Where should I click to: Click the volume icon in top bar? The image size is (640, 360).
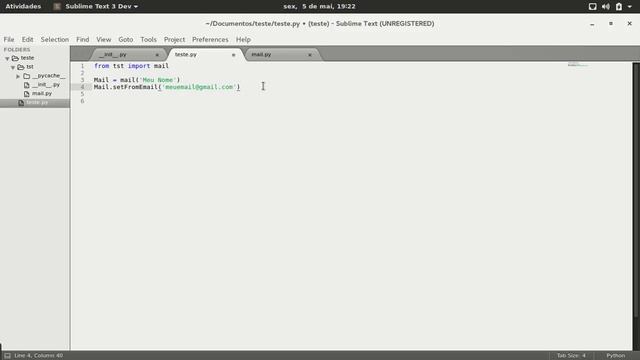pyautogui.click(x=606, y=7)
